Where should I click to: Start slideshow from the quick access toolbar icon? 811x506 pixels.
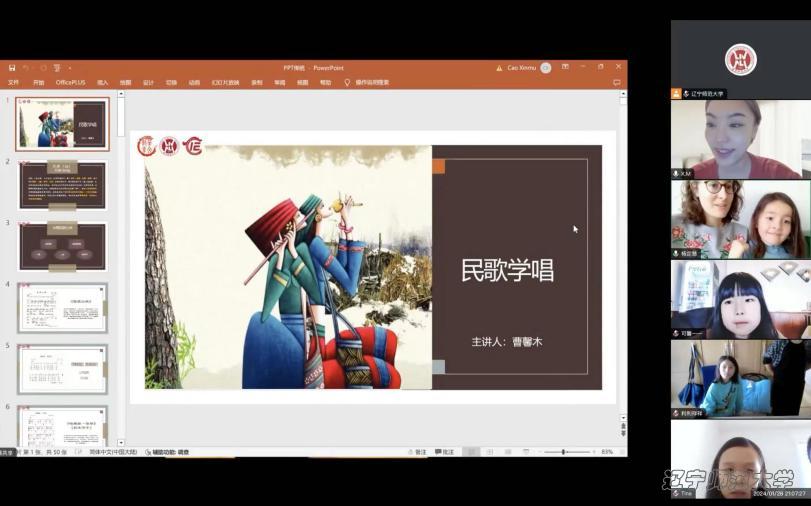coord(57,68)
